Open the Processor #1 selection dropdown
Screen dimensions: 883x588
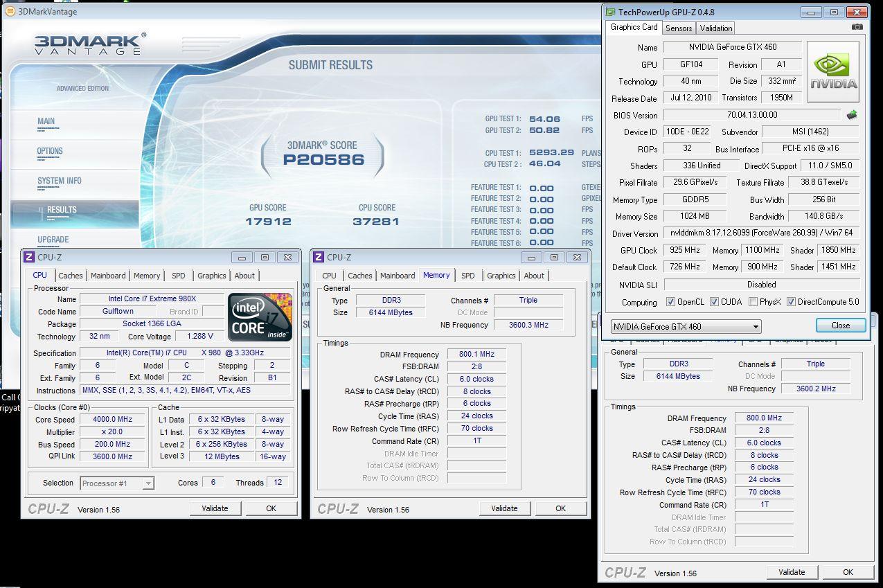click(117, 483)
